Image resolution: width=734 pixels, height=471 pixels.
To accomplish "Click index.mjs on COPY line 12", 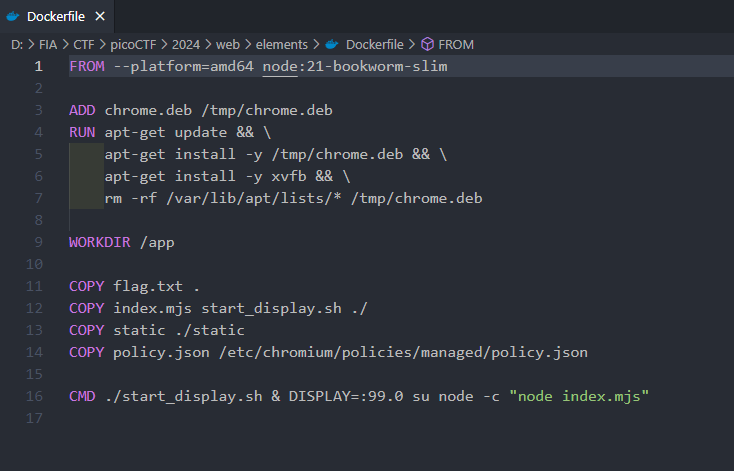I will (x=153, y=309).
